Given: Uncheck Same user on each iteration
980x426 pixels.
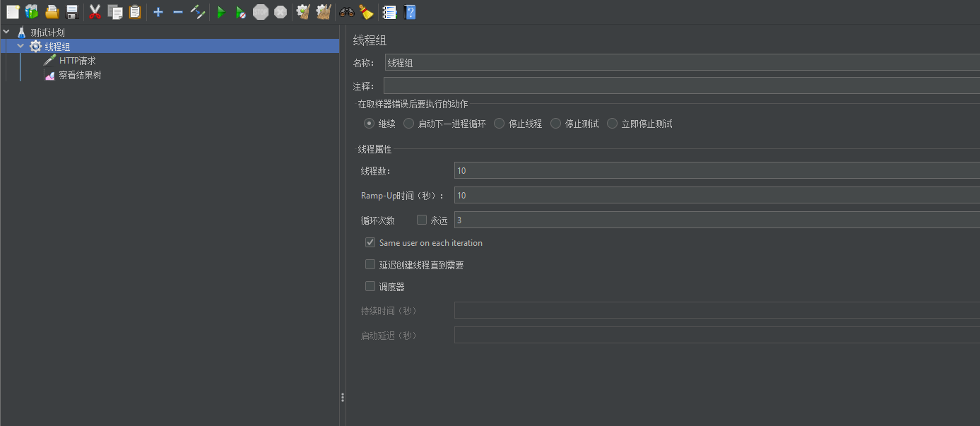Looking at the screenshot, I should pos(370,242).
